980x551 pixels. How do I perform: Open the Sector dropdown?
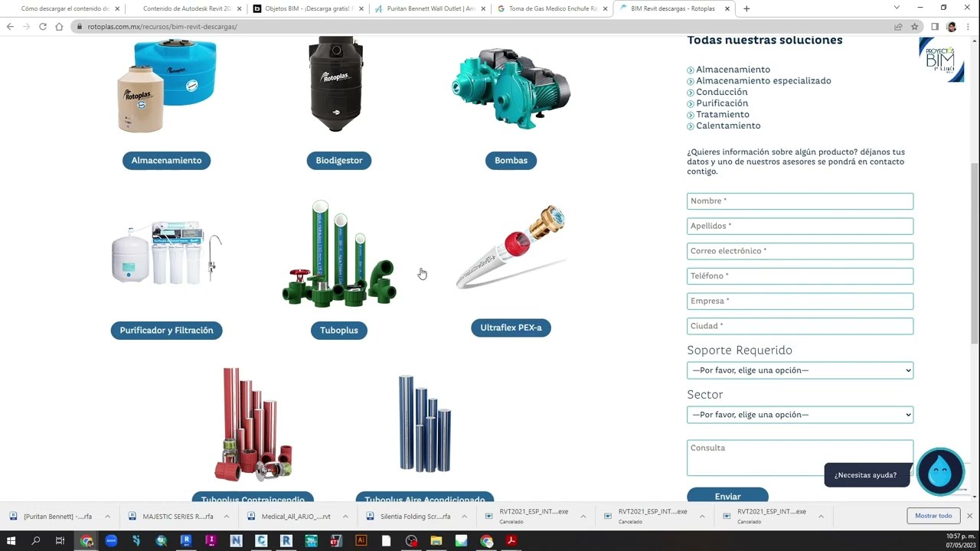tap(800, 415)
